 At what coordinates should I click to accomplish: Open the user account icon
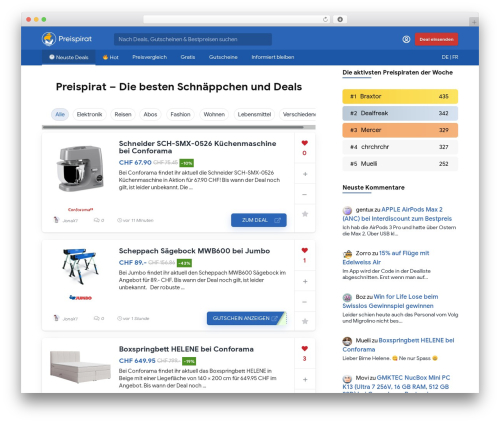pyautogui.click(x=406, y=39)
